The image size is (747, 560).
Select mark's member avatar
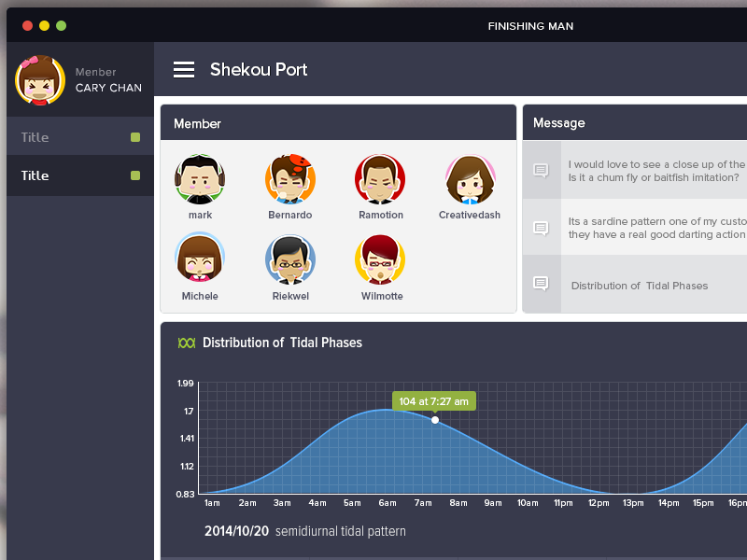tap(200, 179)
